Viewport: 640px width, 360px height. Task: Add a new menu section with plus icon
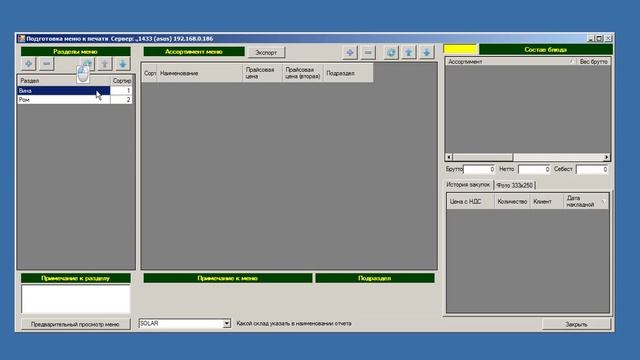(x=28, y=64)
